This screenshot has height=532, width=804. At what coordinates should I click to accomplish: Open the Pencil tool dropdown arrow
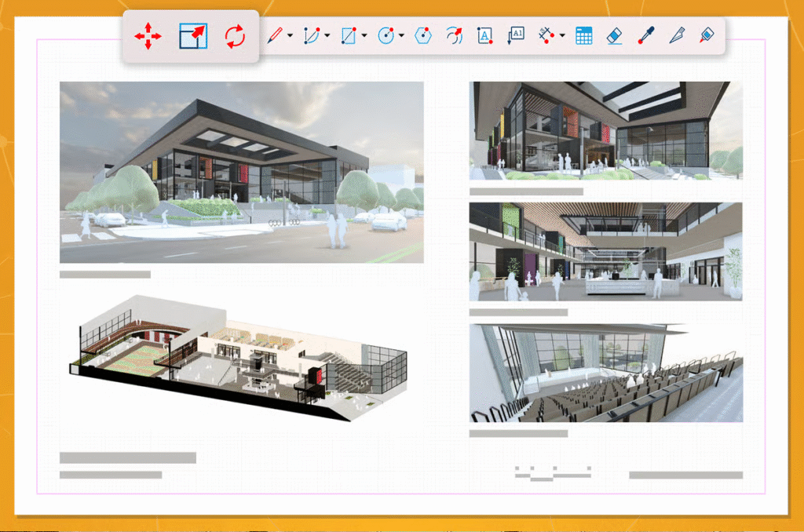291,35
